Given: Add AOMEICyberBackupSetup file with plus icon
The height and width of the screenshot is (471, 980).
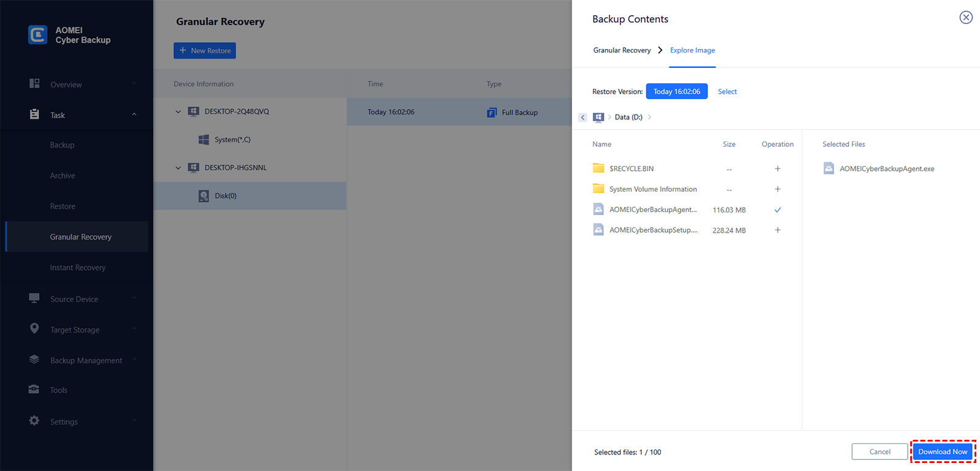Looking at the screenshot, I should click(x=777, y=230).
